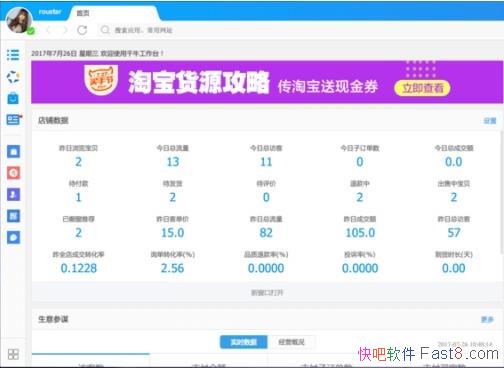Click the green online status badge
Image resolution: width=504 pixels, height=368 pixels.
tap(31, 31)
